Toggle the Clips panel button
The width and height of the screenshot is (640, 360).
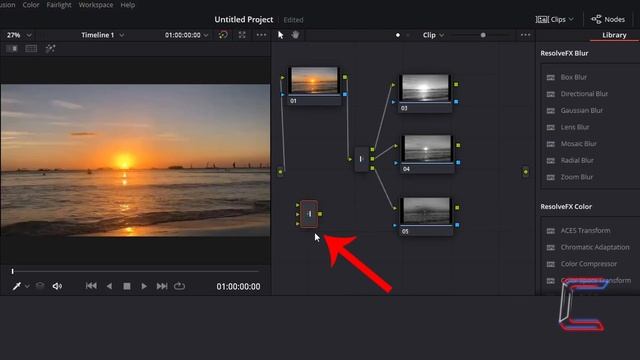(x=555, y=19)
